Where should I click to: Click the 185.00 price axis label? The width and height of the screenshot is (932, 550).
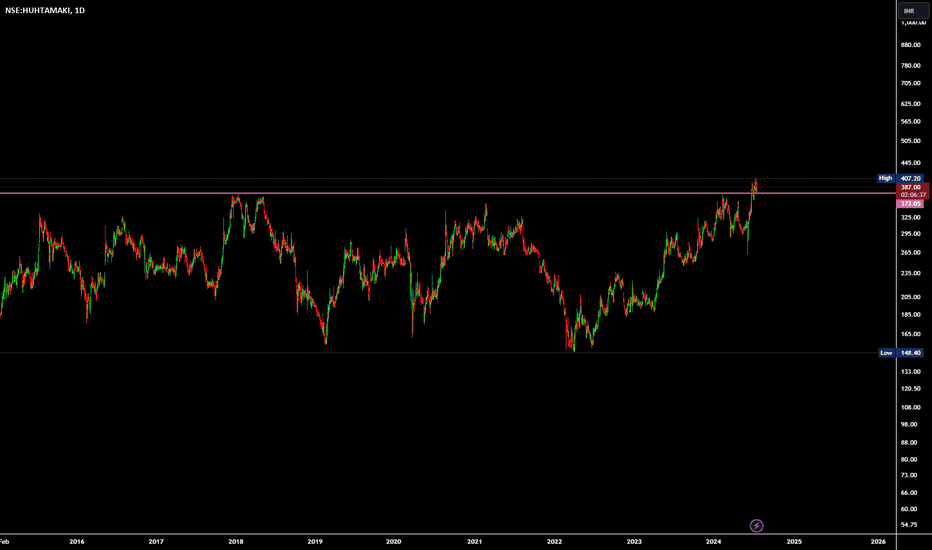click(x=911, y=315)
